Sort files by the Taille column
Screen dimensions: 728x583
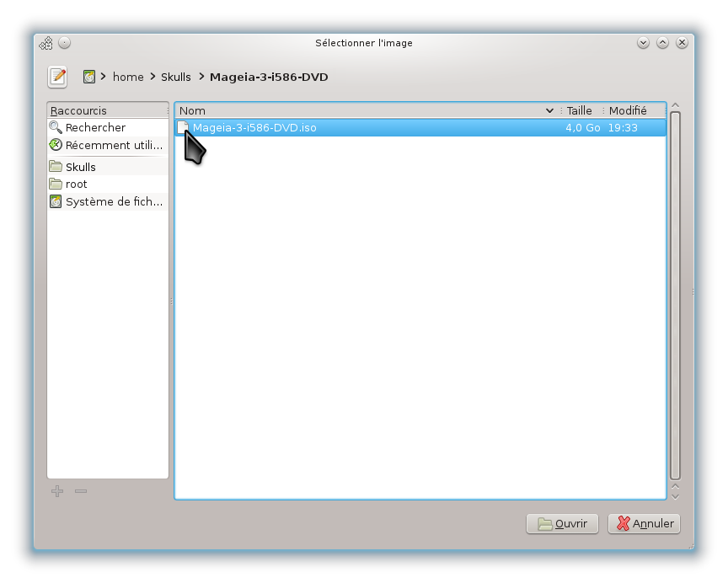(x=581, y=110)
